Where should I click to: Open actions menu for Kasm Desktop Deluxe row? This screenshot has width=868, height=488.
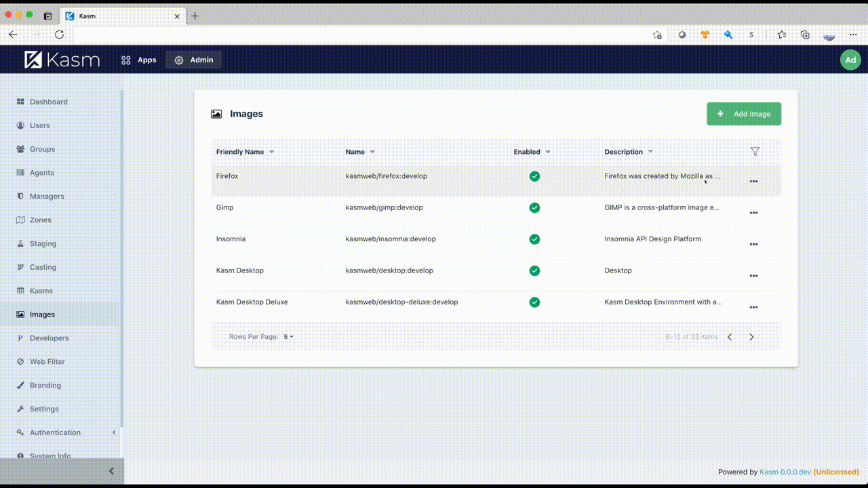pos(753,307)
